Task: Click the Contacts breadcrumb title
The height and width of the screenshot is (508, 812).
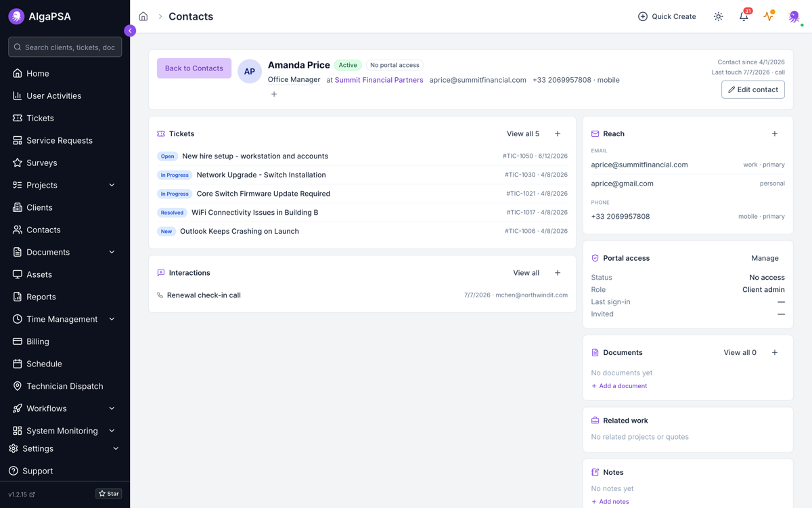Action: 191,16
